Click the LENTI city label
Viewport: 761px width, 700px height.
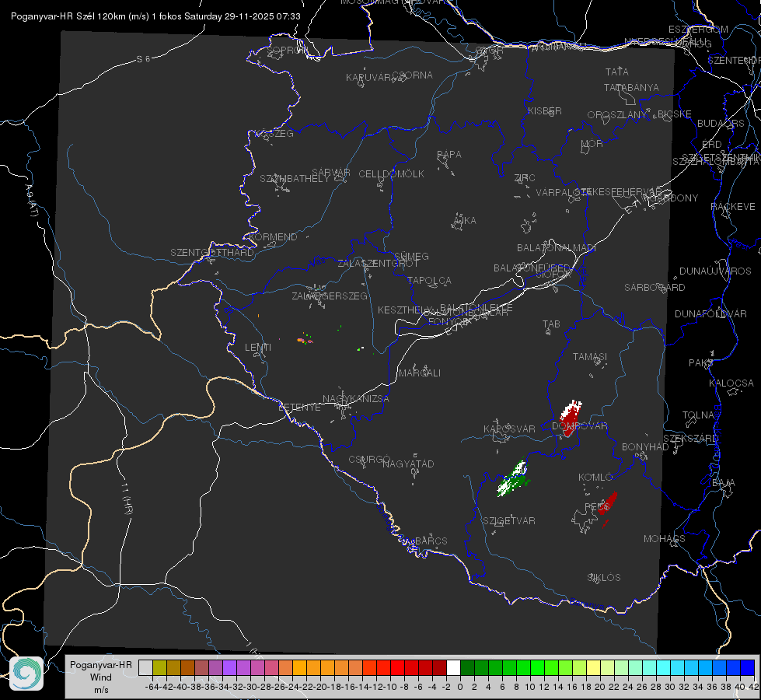tap(258, 348)
